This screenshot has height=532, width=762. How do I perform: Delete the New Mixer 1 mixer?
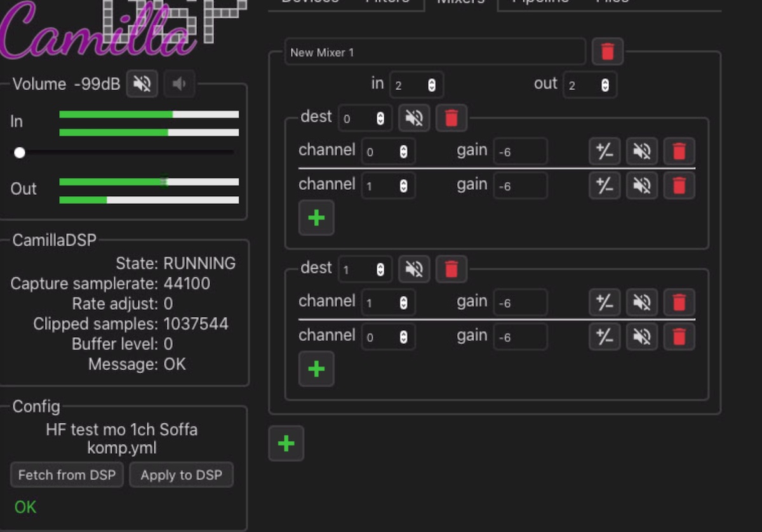click(x=608, y=52)
